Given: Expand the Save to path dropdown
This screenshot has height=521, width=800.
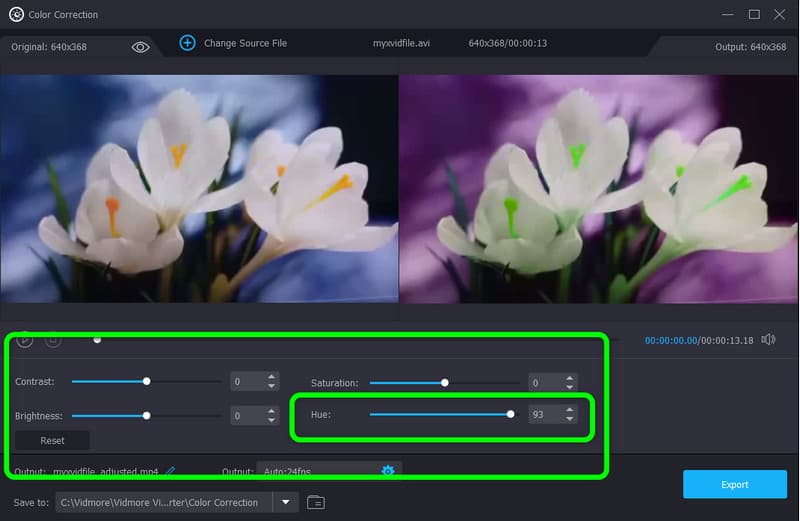Looking at the screenshot, I should coord(286,502).
